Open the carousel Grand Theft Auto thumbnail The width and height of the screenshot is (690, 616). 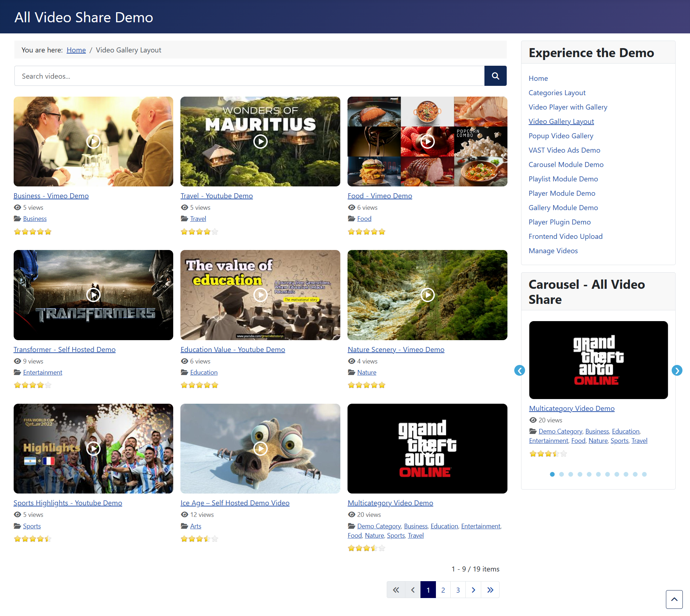pos(598,360)
